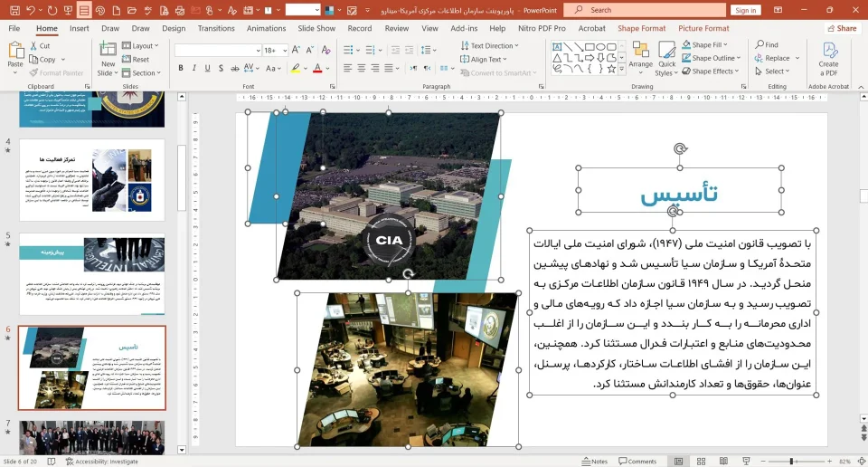This screenshot has height=467, width=868.
Task: Undo the last action
Action: (x=31, y=10)
